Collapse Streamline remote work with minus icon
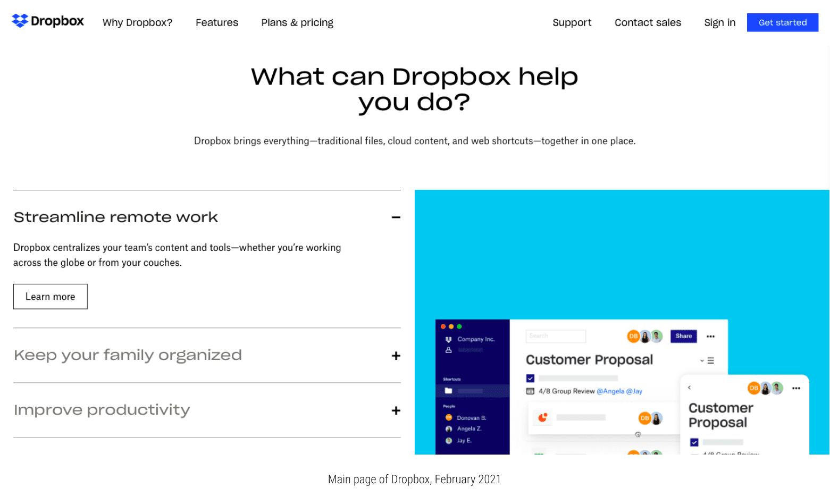 point(396,217)
